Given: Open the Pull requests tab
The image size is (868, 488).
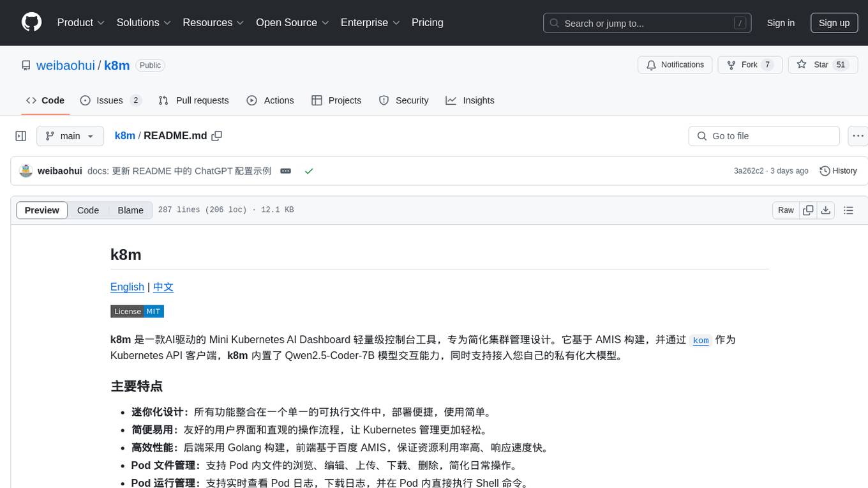Looking at the screenshot, I should point(193,100).
